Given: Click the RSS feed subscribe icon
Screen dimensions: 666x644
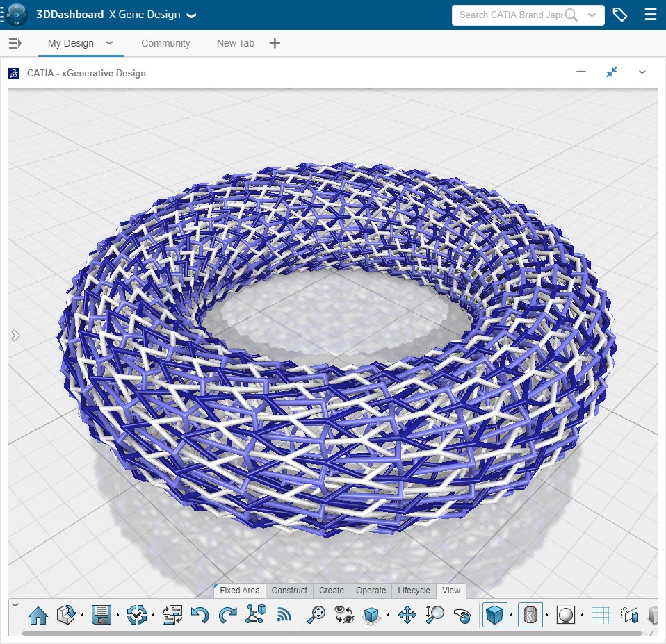Looking at the screenshot, I should 284,615.
